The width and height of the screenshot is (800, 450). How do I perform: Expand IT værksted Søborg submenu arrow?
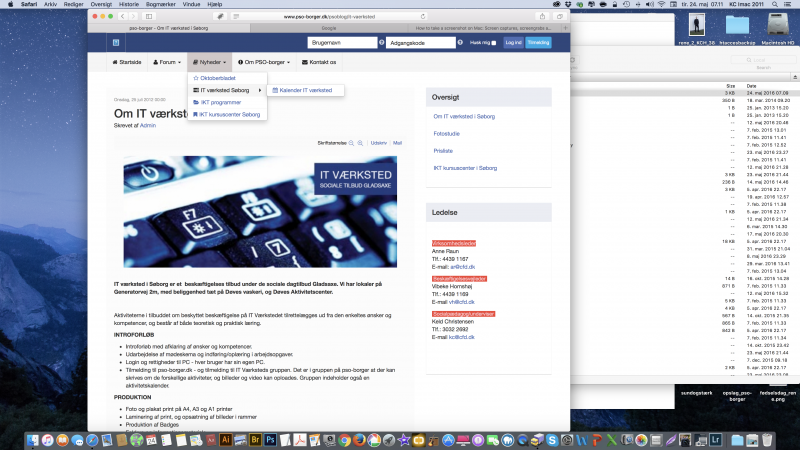click(260, 90)
